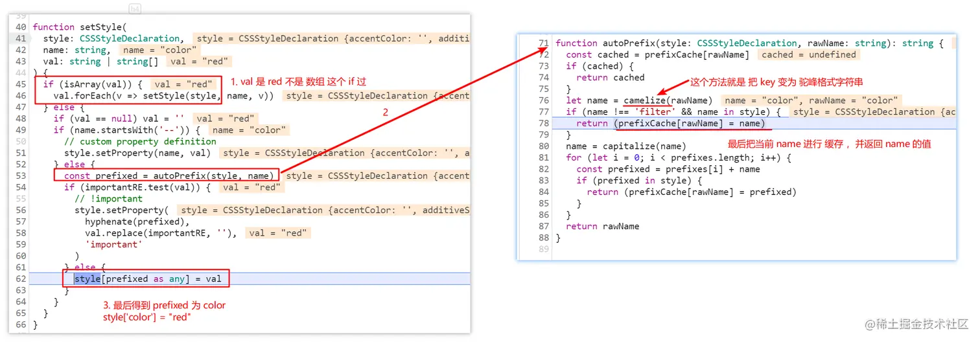
Task: Click line number 78 in autoPrefix panel
Action: tap(543, 123)
